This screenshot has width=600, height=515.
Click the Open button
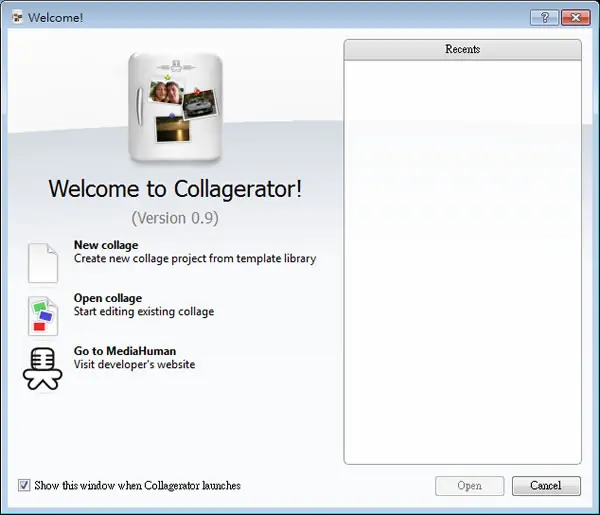pyautogui.click(x=470, y=486)
